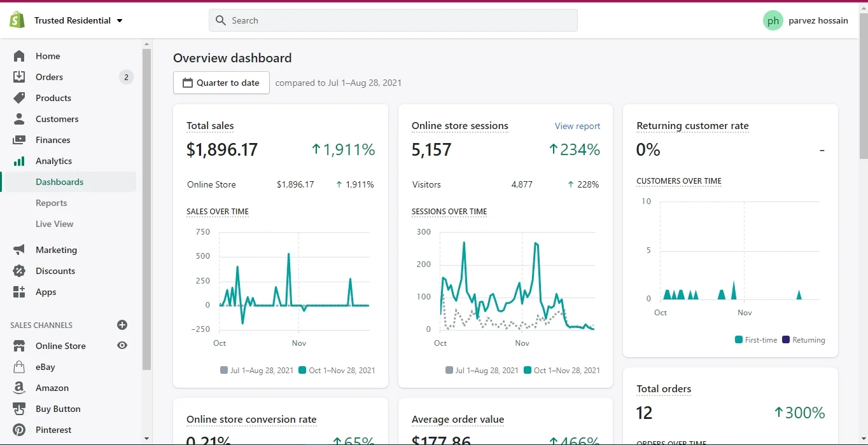Open the Reports submenu item

coord(52,203)
